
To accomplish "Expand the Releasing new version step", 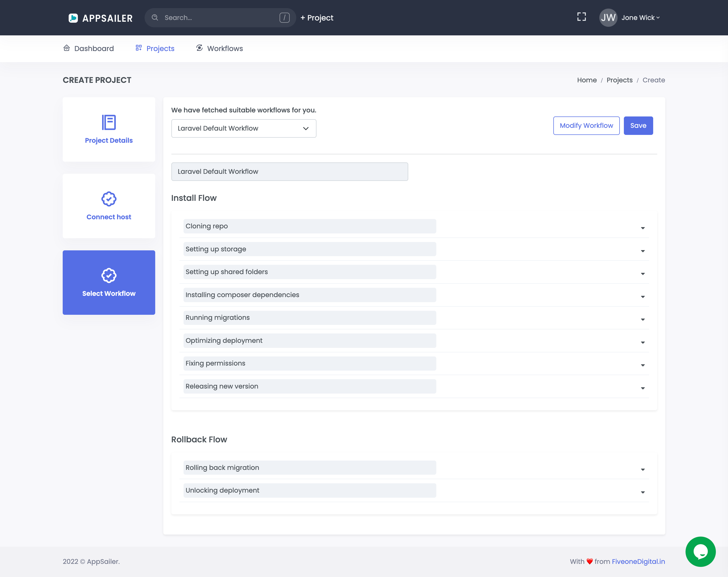I will point(643,388).
